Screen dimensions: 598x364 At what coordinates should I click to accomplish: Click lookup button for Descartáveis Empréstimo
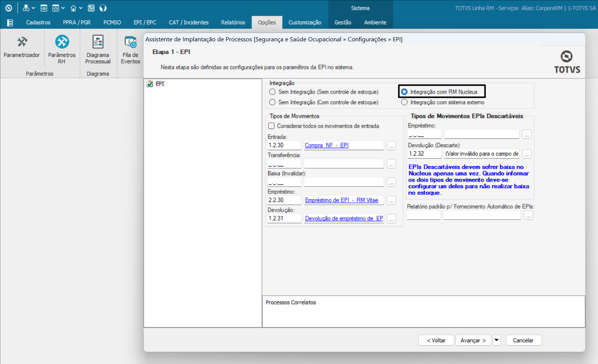point(527,134)
